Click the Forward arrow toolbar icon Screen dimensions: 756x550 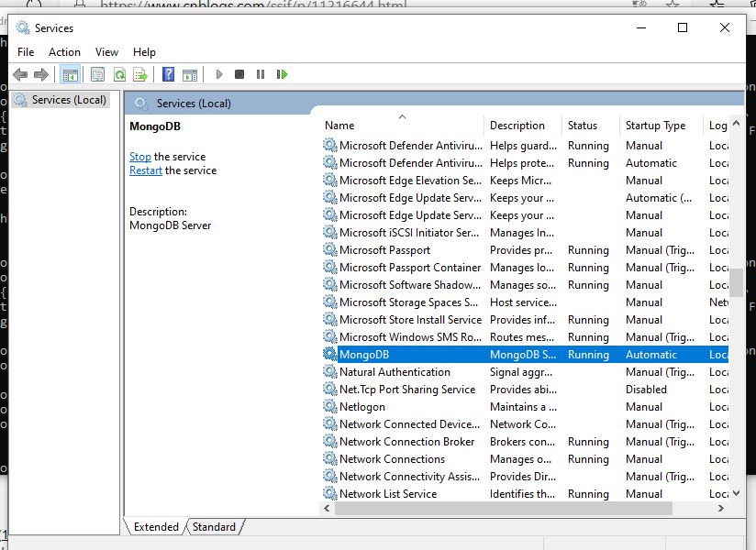pos(41,74)
